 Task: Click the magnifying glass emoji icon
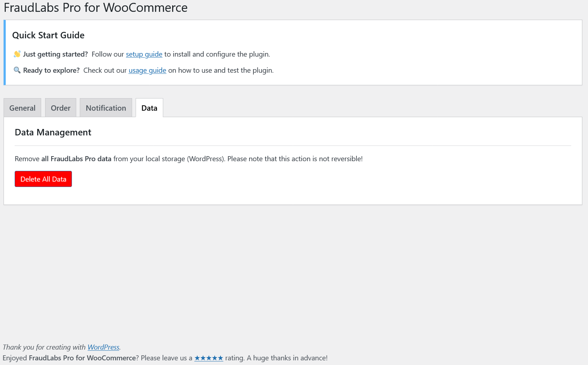[x=17, y=70]
